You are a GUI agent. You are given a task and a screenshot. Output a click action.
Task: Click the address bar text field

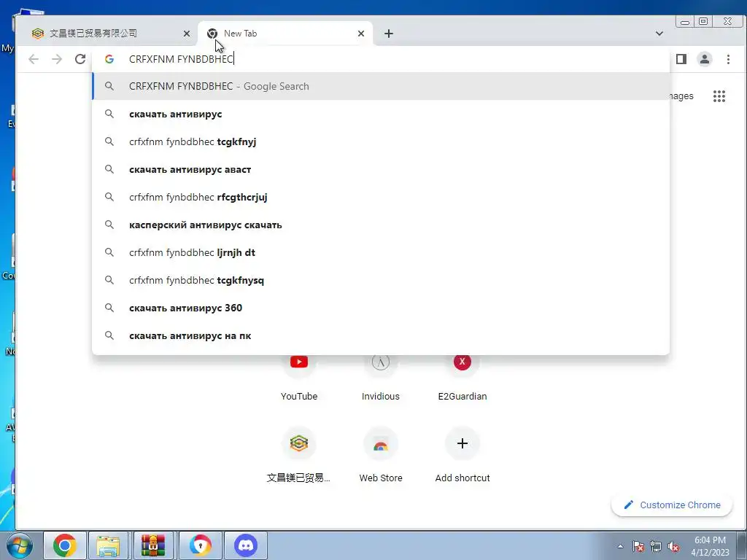(x=381, y=59)
